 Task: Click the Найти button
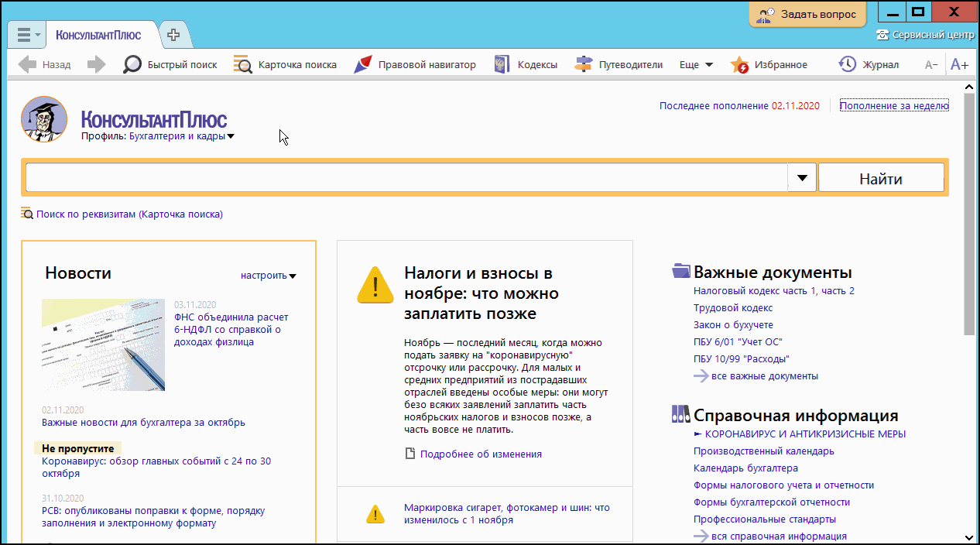coord(881,178)
